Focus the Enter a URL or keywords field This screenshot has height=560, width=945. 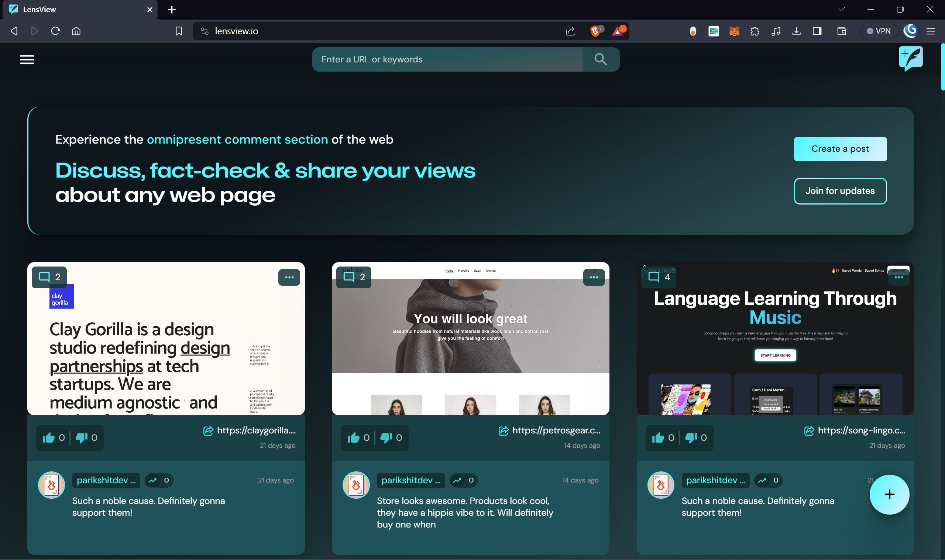pyautogui.click(x=447, y=59)
